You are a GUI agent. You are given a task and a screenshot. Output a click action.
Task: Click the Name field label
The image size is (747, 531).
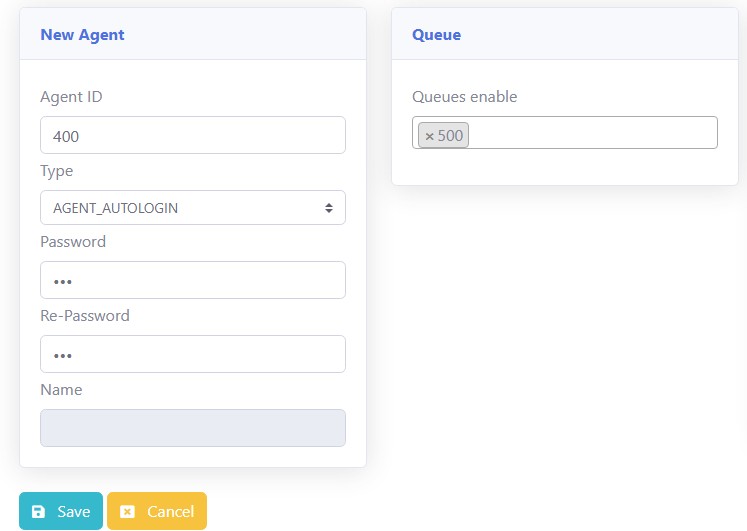tap(61, 390)
